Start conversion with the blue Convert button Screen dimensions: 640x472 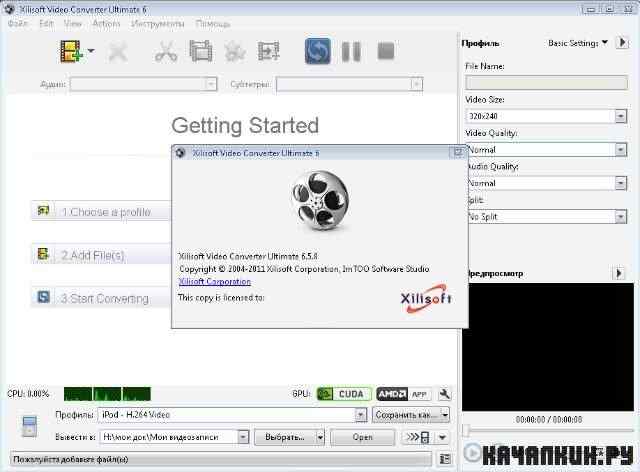[318, 51]
